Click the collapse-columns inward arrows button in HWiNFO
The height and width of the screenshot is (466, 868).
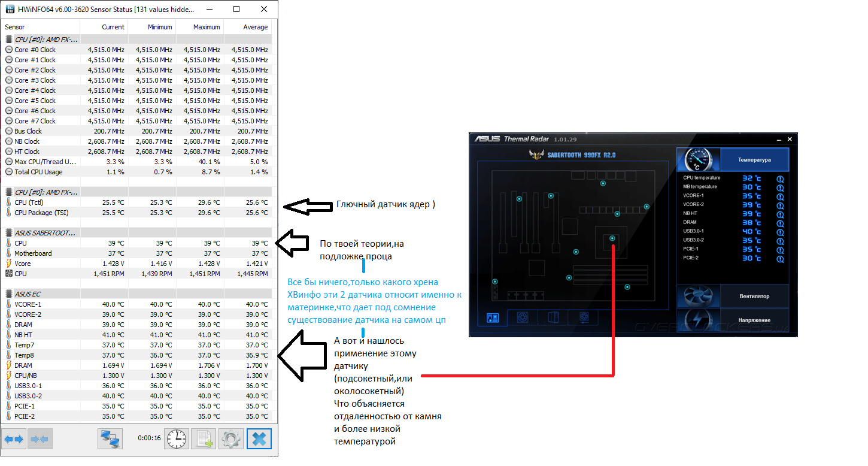coord(39,439)
